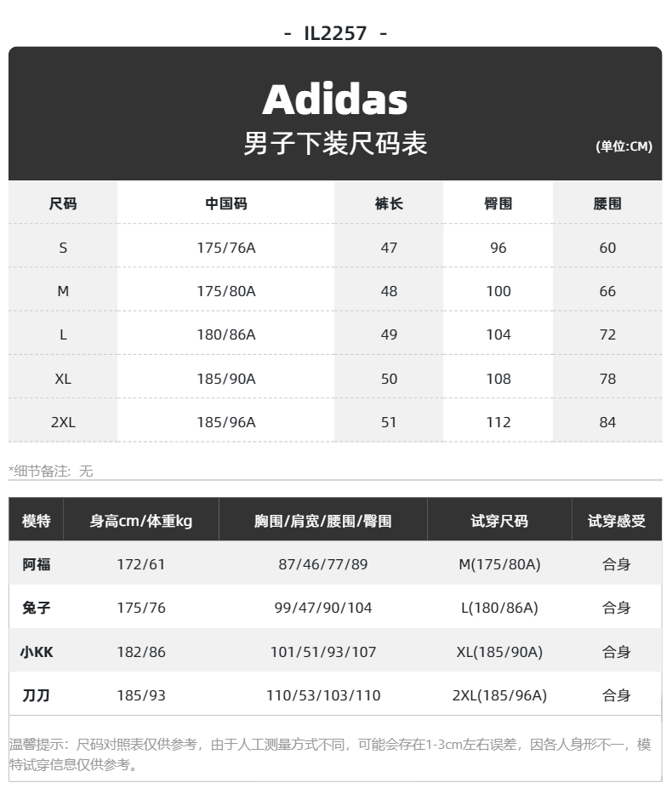Select the 身高cm/体重kg column header
This screenshot has width=672, height=800.
coord(140,521)
